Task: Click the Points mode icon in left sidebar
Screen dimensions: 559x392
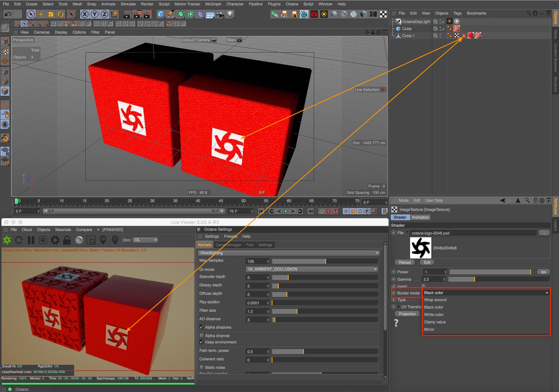Action: tap(5, 72)
